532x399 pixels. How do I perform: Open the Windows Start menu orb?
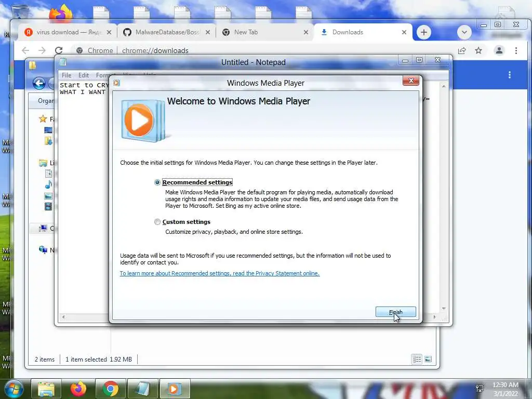coord(14,389)
